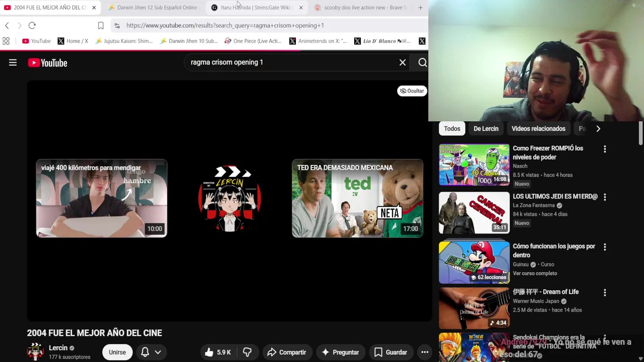Click Ver curso completo link

coord(535,274)
